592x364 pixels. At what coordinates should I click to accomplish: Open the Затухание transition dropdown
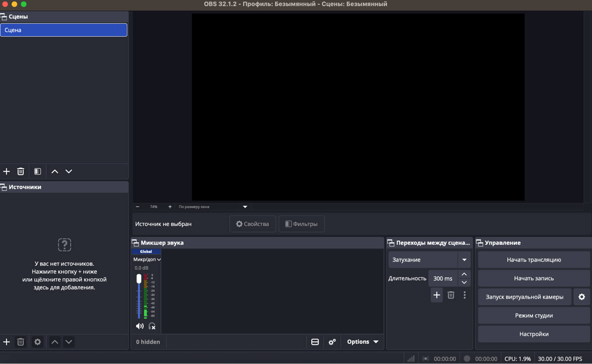(x=429, y=260)
